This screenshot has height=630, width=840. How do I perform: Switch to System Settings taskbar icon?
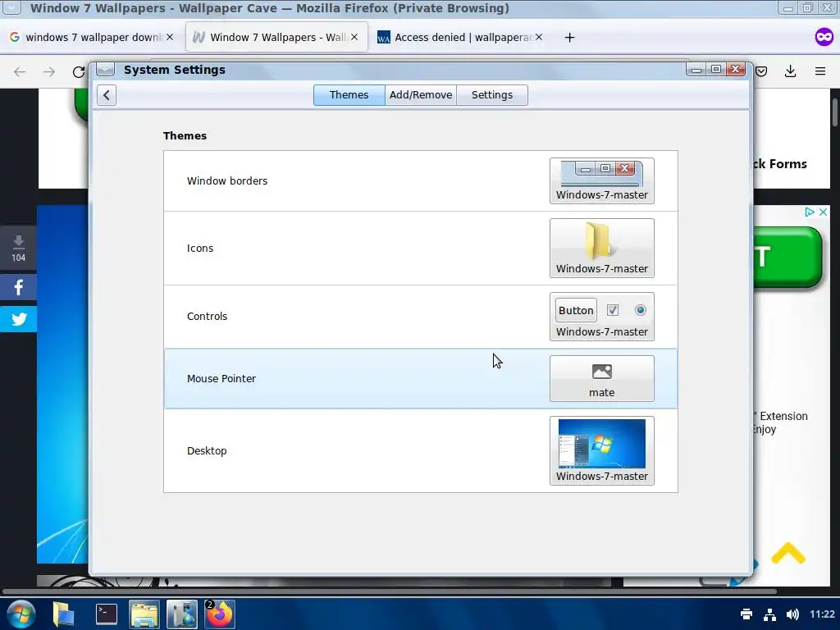coord(181,614)
